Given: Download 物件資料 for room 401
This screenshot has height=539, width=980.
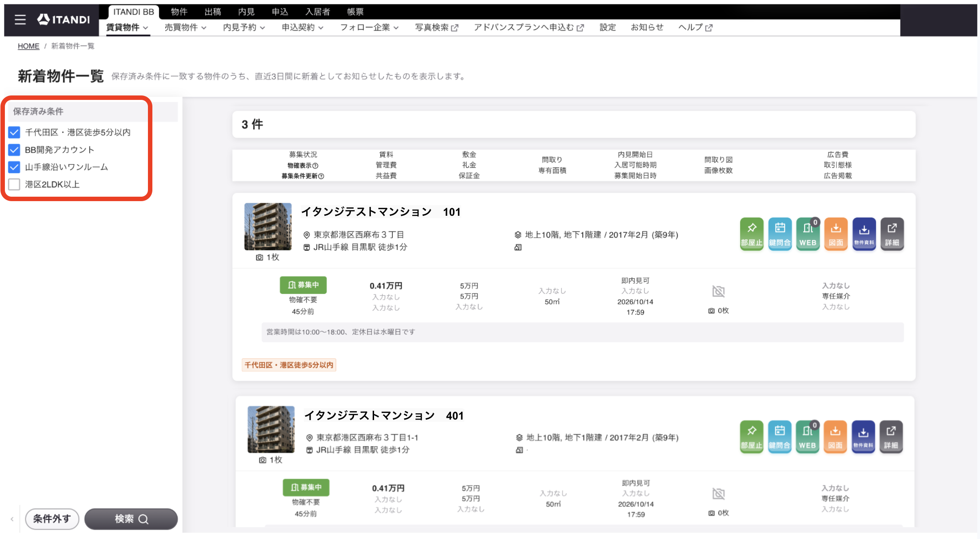Looking at the screenshot, I should coord(863,437).
